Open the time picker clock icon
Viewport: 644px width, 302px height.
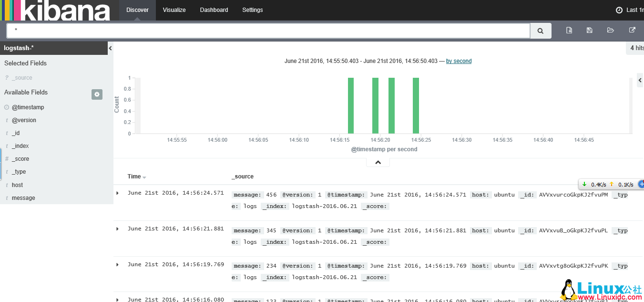[x=618, y=10]
